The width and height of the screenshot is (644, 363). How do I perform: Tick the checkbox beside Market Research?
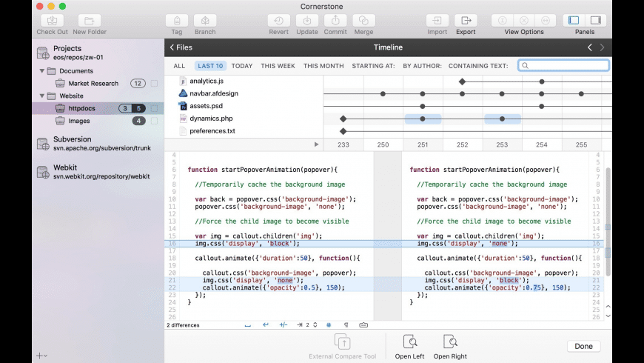pyautogui.click(x=154, y=84)
